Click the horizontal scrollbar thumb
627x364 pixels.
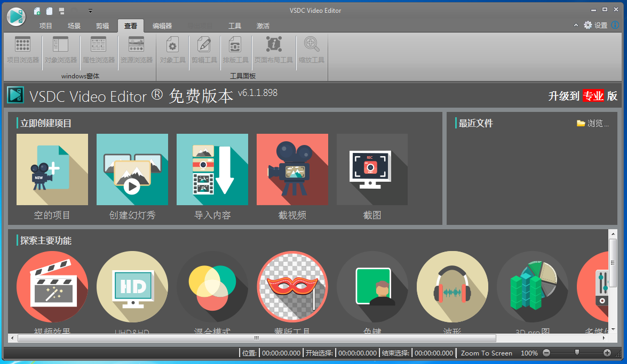[x=257, y=338]
